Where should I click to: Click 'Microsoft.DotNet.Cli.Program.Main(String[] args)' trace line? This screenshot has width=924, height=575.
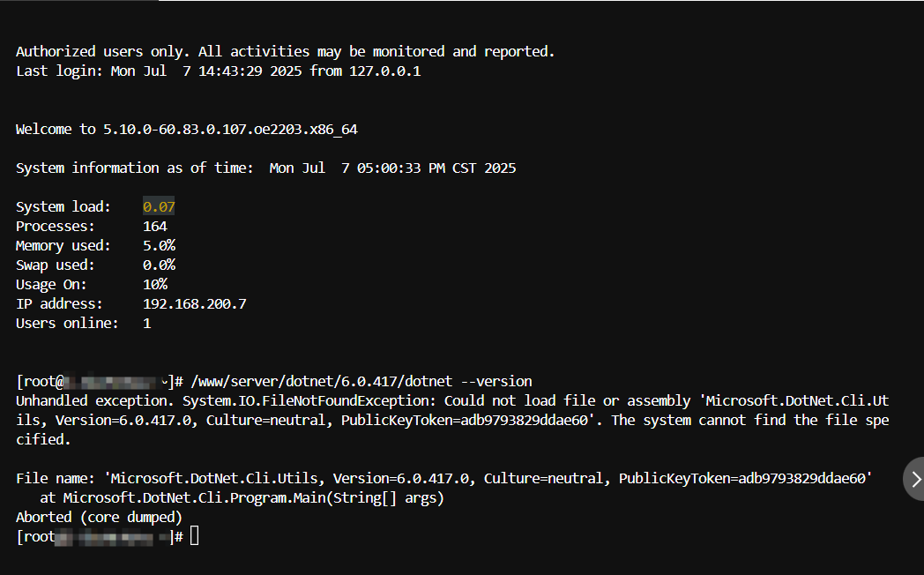253,497
